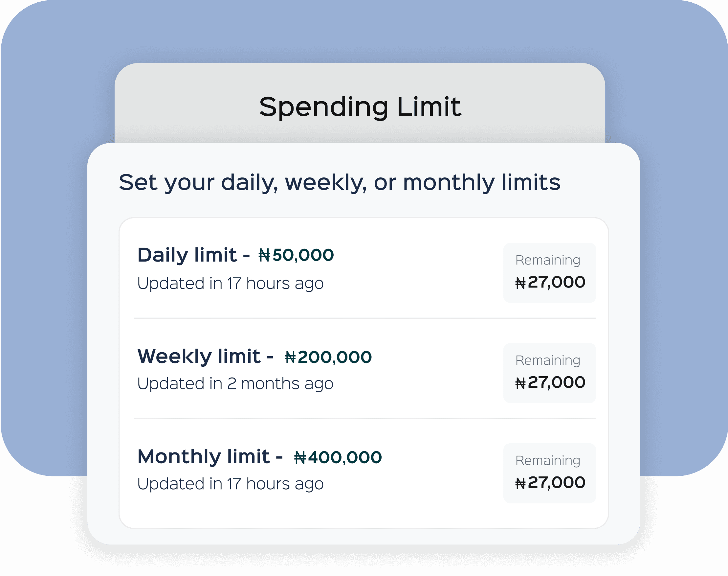Click the ₦27,000 remaining amount for Daily limit
This screenshot has width=728, height=576.
click(x=550, y=282)
